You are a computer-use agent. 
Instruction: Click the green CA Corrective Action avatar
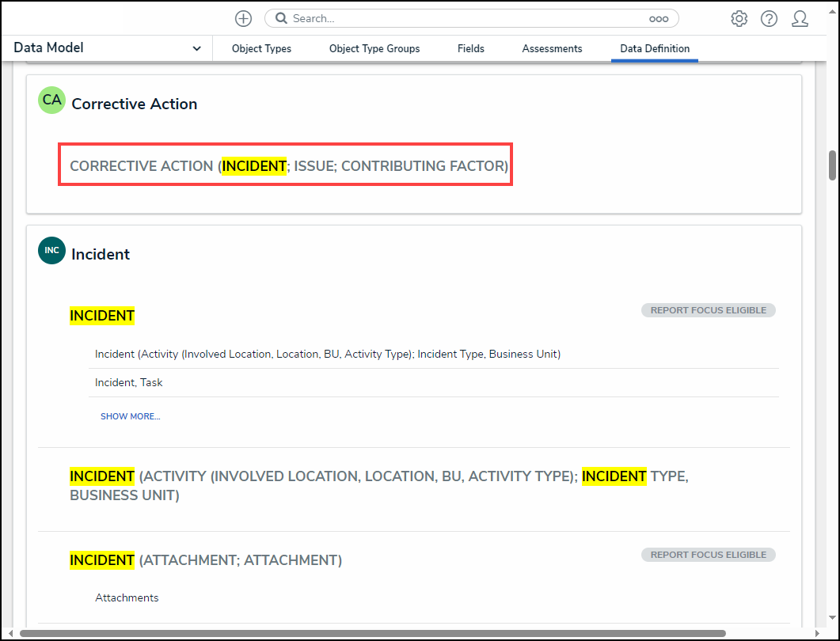tap(51, 101)
